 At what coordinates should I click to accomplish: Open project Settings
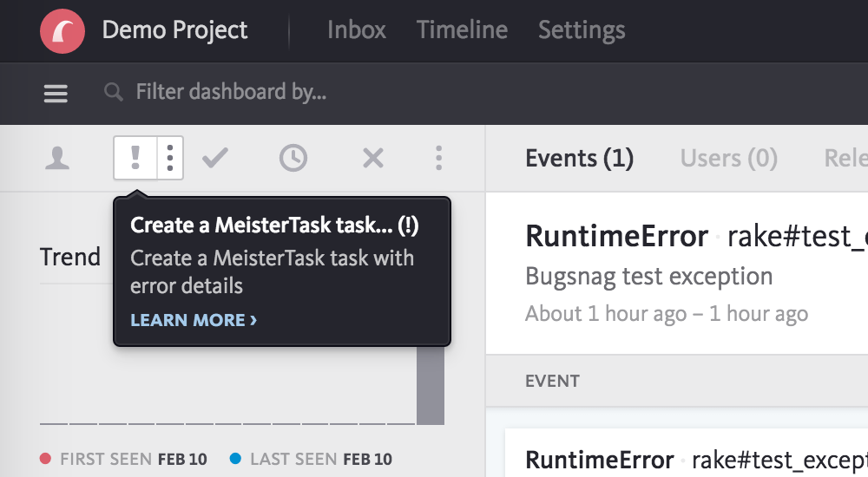click(582, 30)
